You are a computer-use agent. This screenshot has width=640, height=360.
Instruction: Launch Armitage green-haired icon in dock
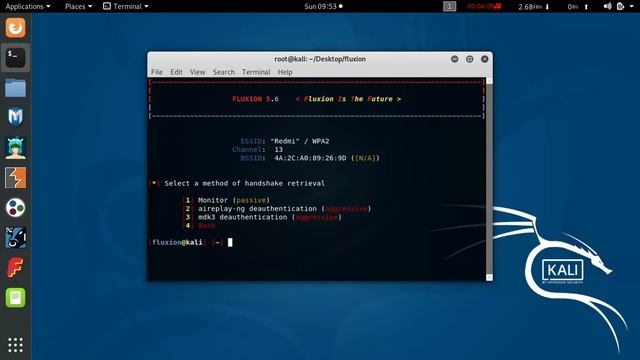[x=16, y=148]
